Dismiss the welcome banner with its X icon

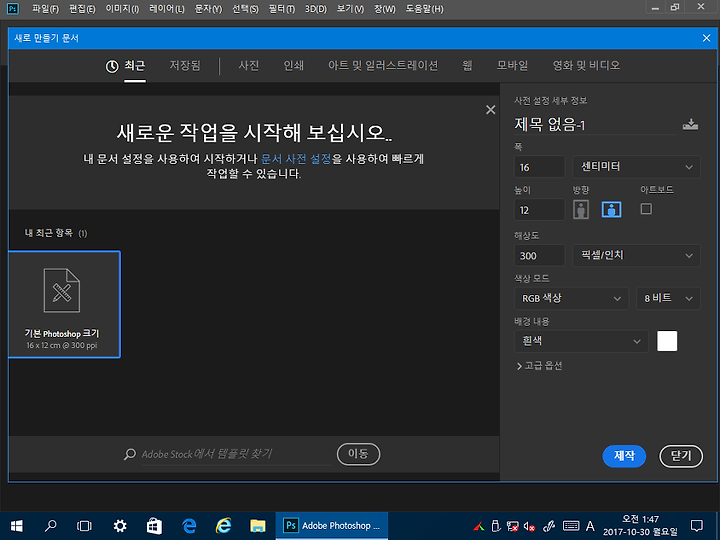point(490,110)
